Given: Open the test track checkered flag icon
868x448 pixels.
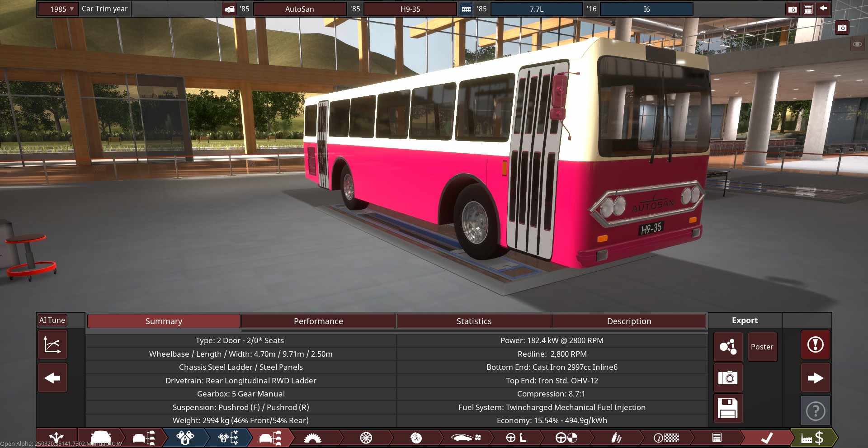Looking at the screenshot, I should [x=666, y=438].
